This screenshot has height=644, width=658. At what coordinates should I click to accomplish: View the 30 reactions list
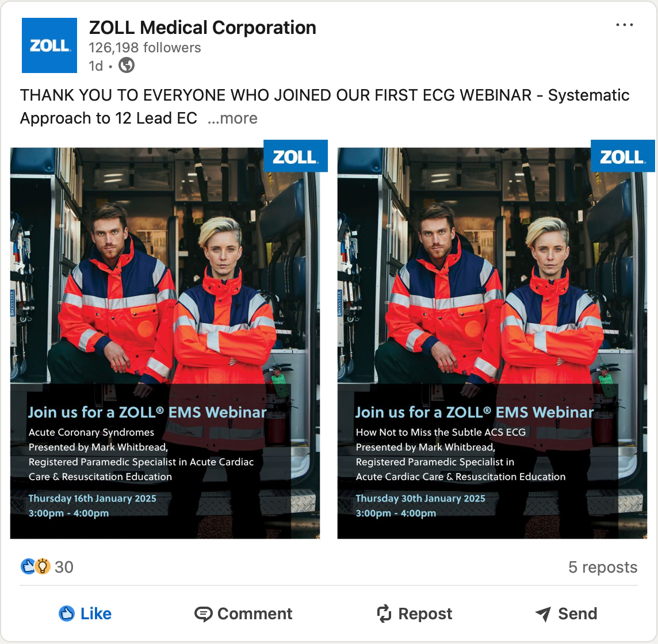tap(64, 567)
